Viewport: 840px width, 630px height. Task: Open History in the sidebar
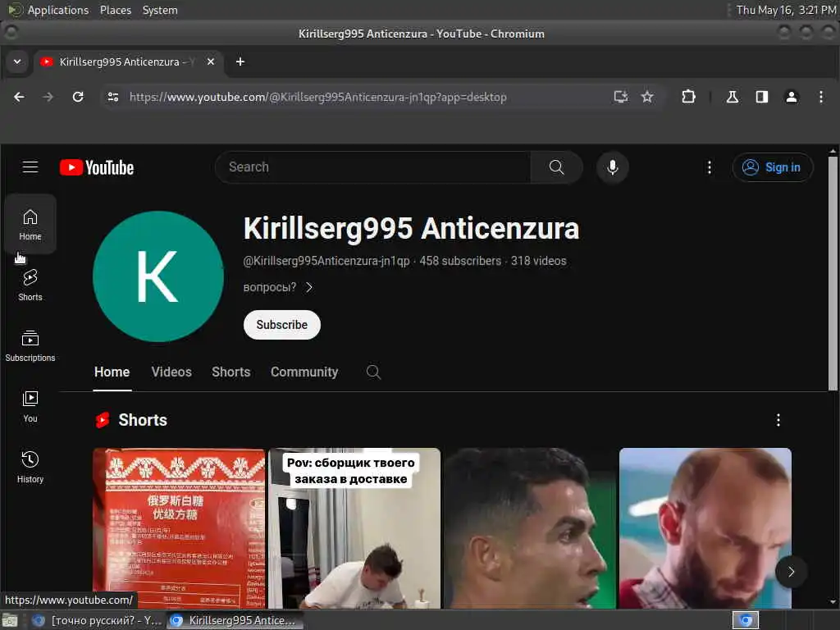click(30, 467)
